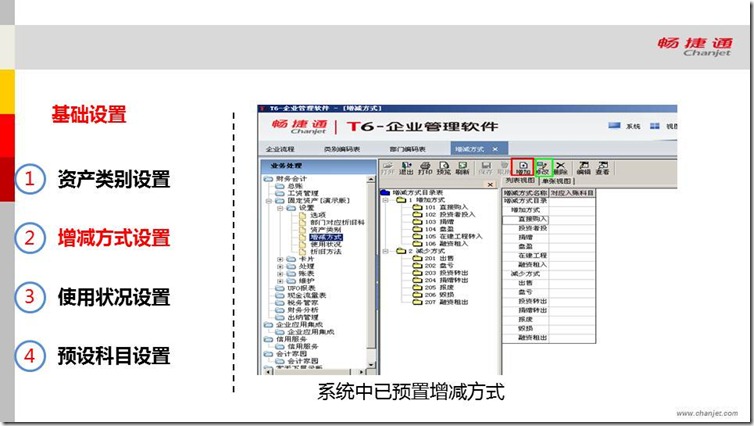Image resolution: width=754 pixels, height=426 pixels.
Task: Switch to the 类别编码表 tab
Action: coord(342,149)
